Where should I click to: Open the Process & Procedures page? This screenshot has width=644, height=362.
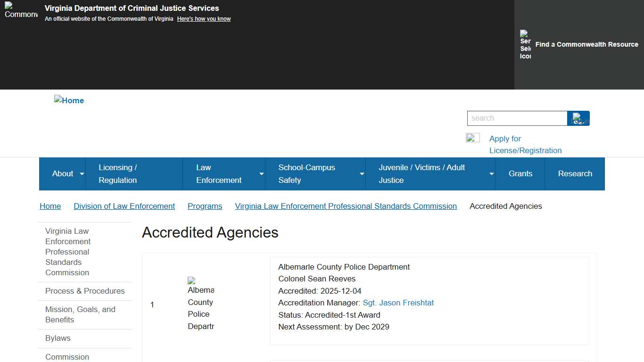click(x=84, y=291)
